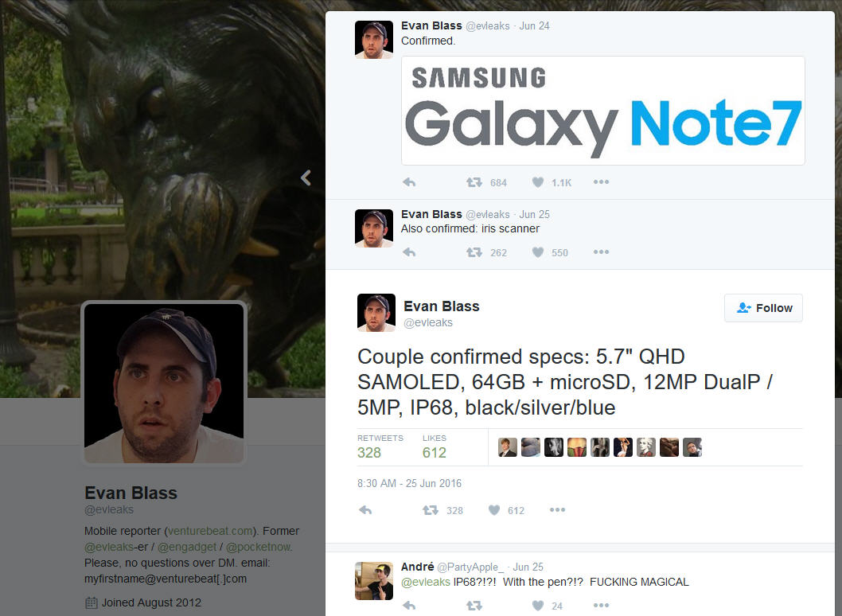Reply to the Galaxy Note7 'Confirmed' tweet
Viewport: 842px width, 616px height.
tap(409, 182)
